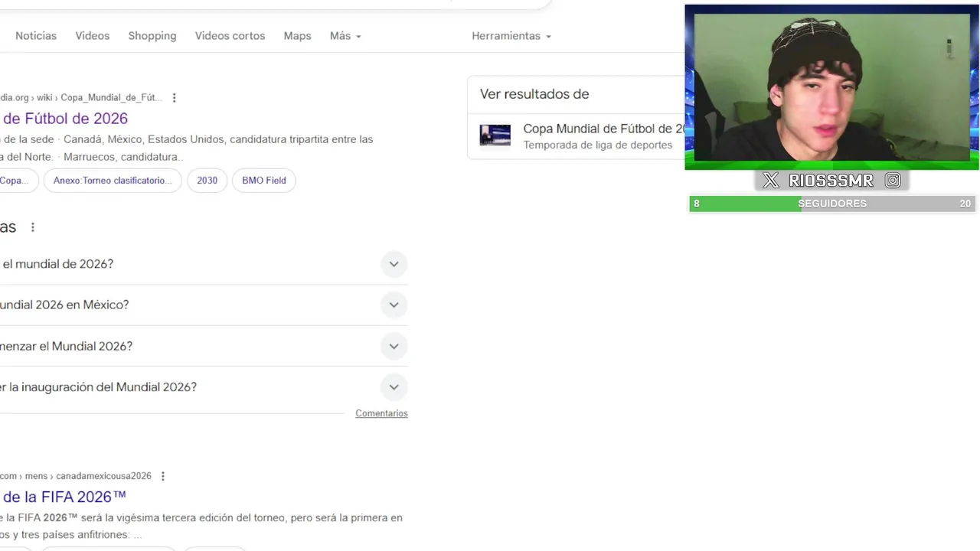The width and height of the screenshot is (980, 551).
Task: Select the Anexo:Torneo clasificatorio chip
Action: (x=113, y=181)
